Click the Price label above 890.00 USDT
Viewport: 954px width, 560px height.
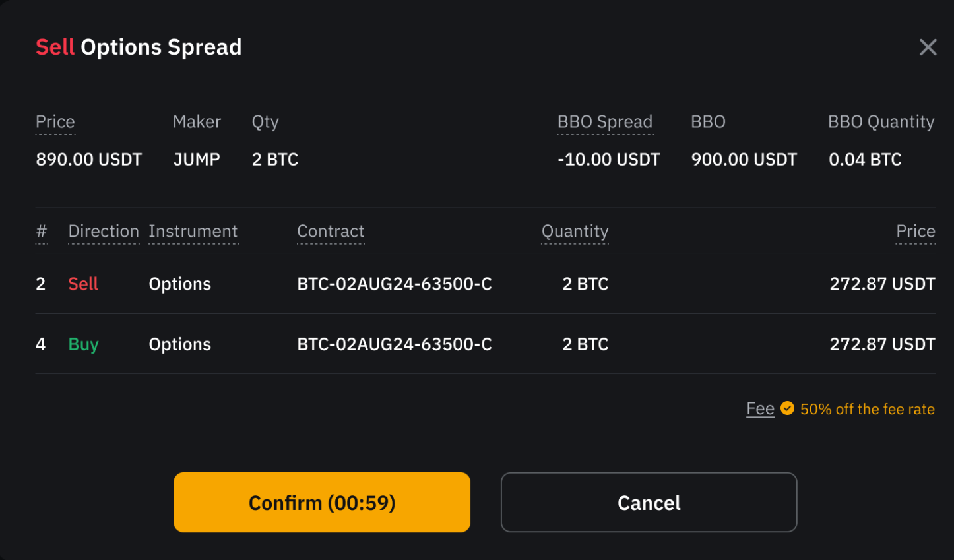coord(55,122)
